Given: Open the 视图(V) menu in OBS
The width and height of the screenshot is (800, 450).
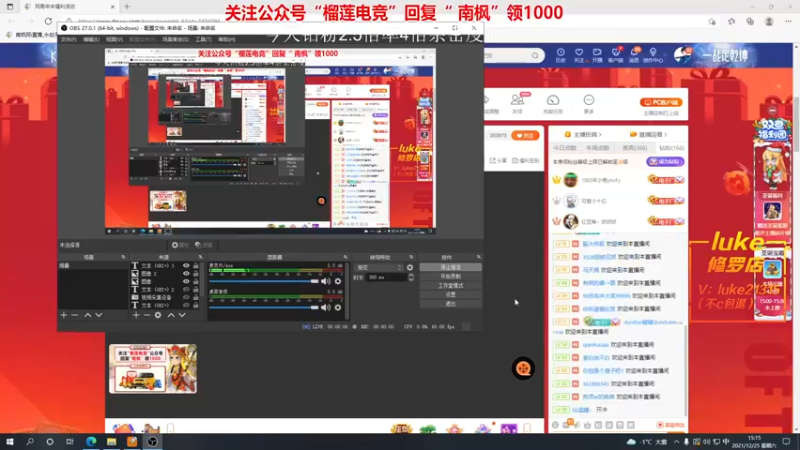Looking at the screenshot, I should click(x=114, y=39).
